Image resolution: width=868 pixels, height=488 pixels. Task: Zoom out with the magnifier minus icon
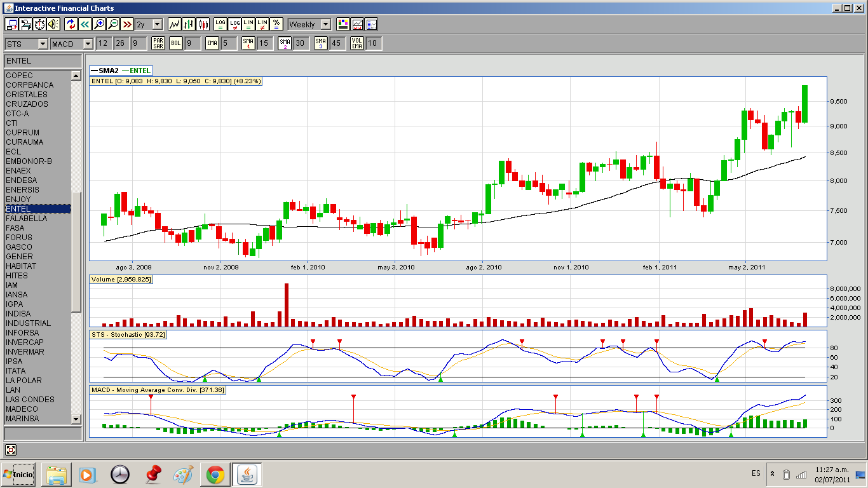click(113, 24)
